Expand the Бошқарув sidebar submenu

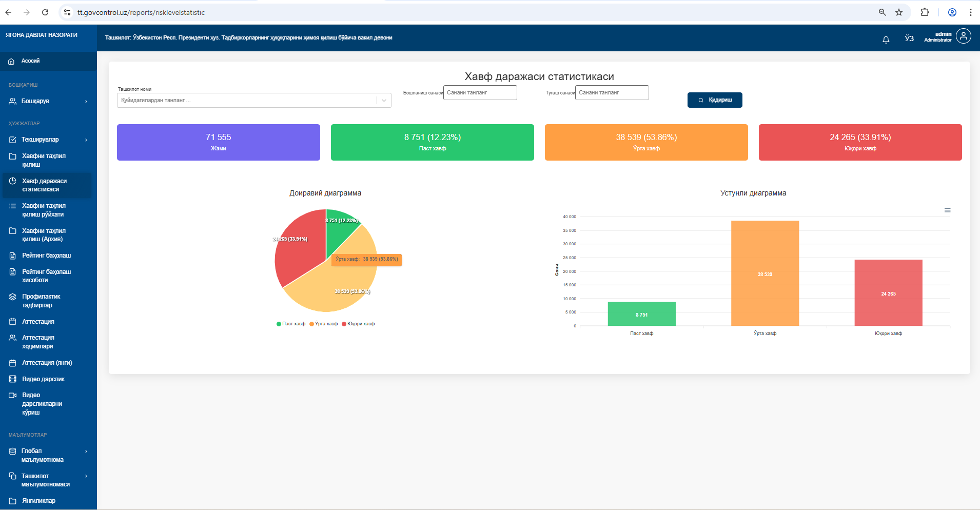[48, 102]
